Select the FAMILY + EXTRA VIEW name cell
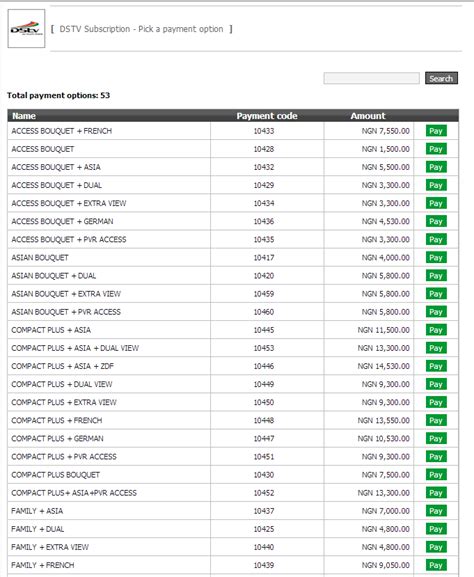Screen dimensions: 474x577 click(x=109, y=547)
